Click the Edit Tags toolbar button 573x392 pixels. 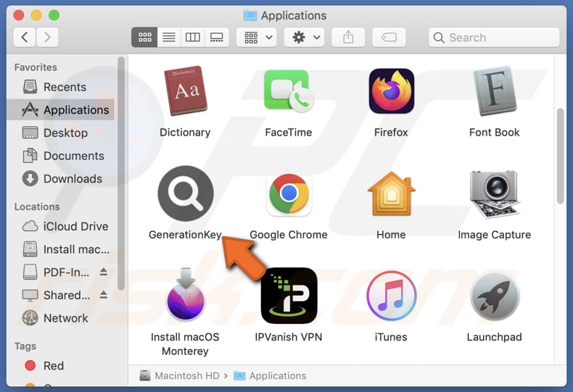[389, 37]
